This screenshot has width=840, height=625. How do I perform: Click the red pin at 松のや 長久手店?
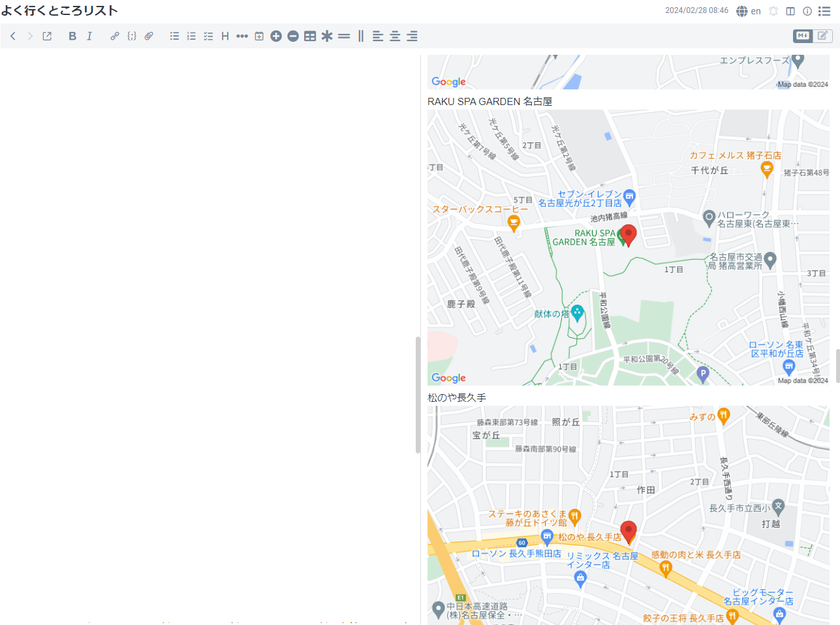[x=629, y=532]
